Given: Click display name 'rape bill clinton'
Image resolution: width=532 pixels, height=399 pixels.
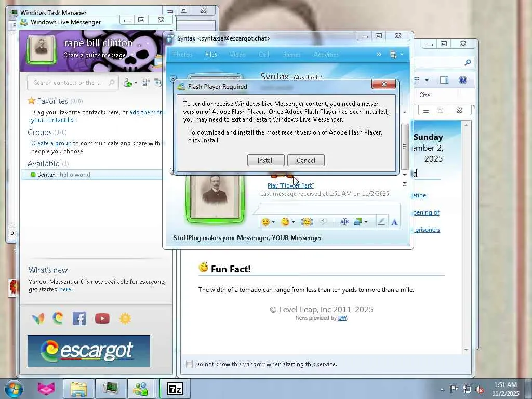Looking at the screenshot, I should (98, 43).
